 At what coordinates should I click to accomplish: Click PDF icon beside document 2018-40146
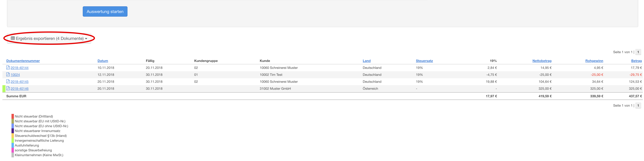[8, 89]
